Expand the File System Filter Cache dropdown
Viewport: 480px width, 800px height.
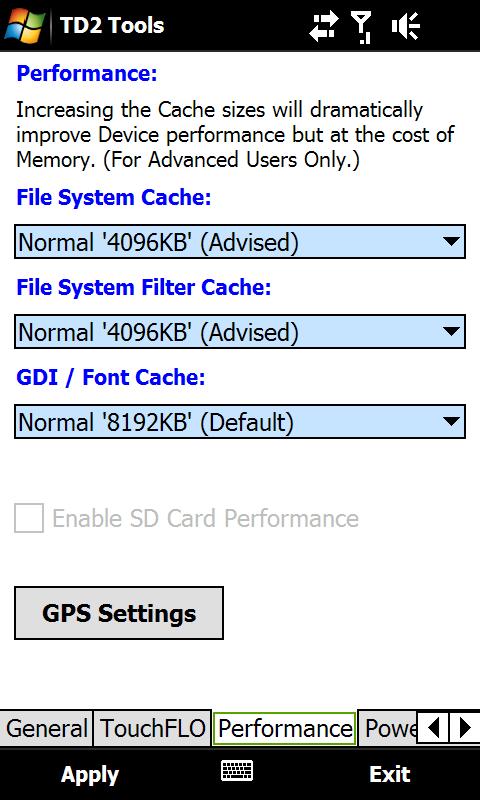(x=240, y=332)
